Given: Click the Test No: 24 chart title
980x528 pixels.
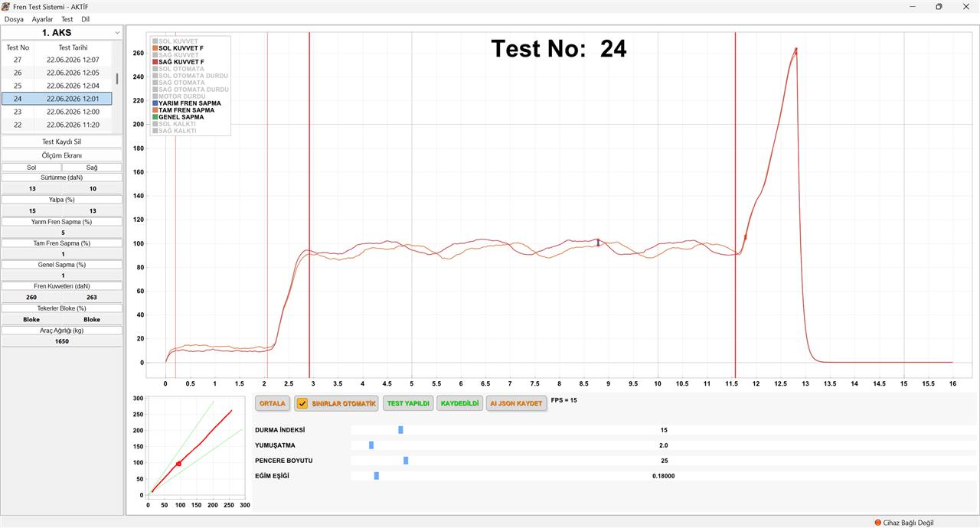Looking at the screenshot, I should pyautogui.click(x=559, y=48).
